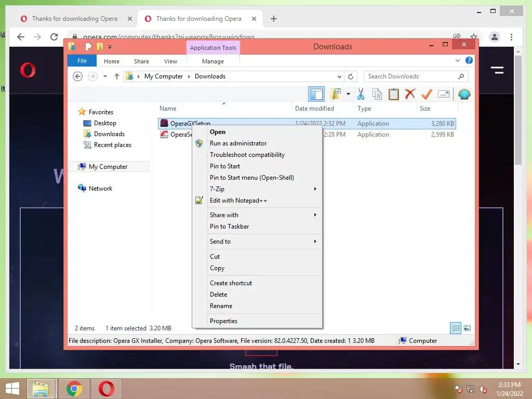Image resolution: width=532 pixels, height=399 pixels.
Task: Open Classic Shell settings shell icon
Action: click(464, 94)
